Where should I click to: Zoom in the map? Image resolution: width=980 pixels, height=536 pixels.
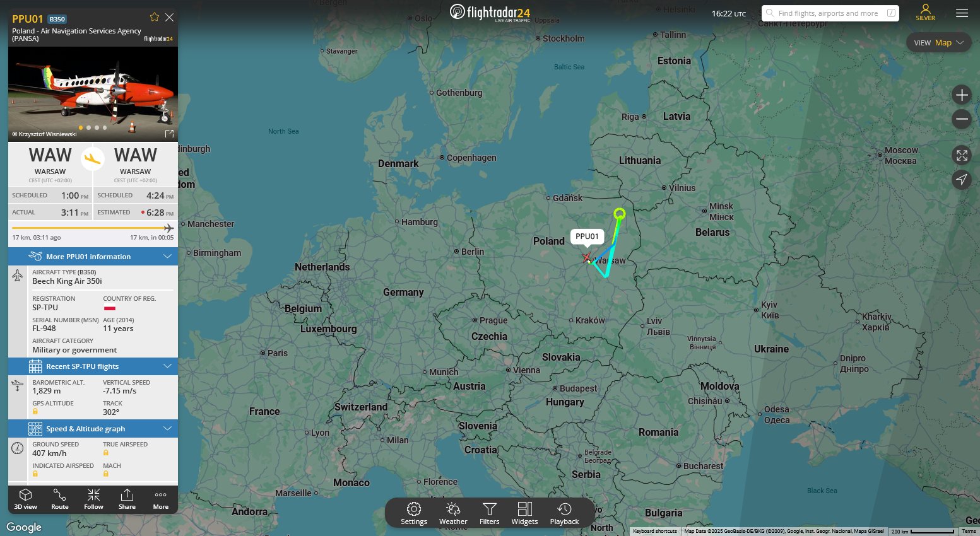(x=962, y=95)
